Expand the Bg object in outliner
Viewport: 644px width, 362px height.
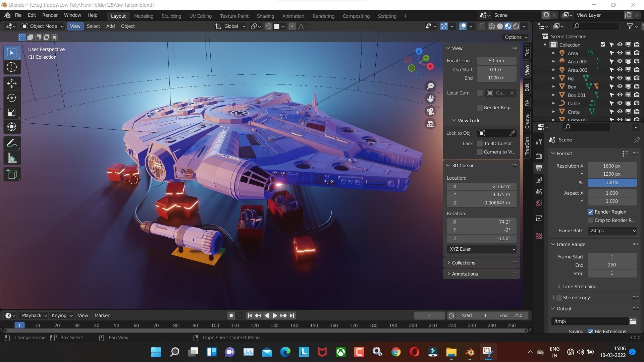pyautogui.click(x=554, y=78)
